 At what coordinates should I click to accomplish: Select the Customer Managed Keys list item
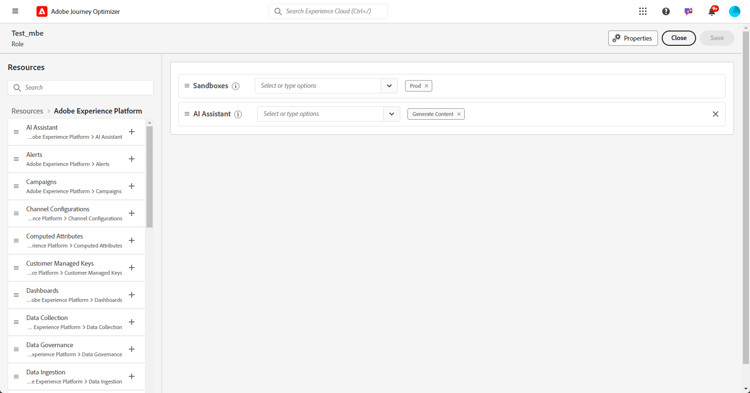coord(77,268)
